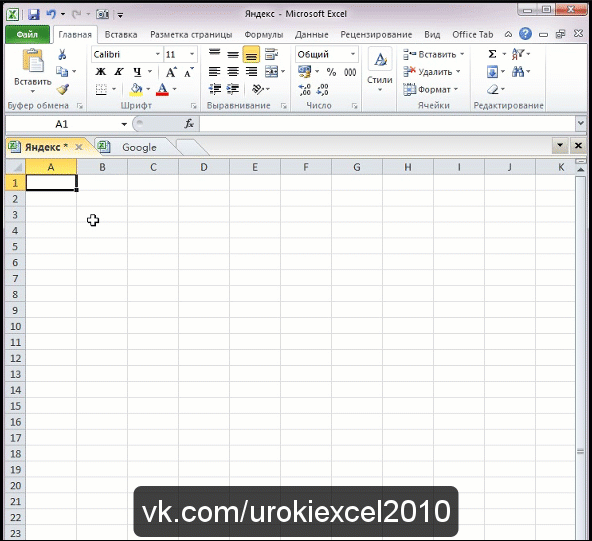Apply accounting number format

305,71
